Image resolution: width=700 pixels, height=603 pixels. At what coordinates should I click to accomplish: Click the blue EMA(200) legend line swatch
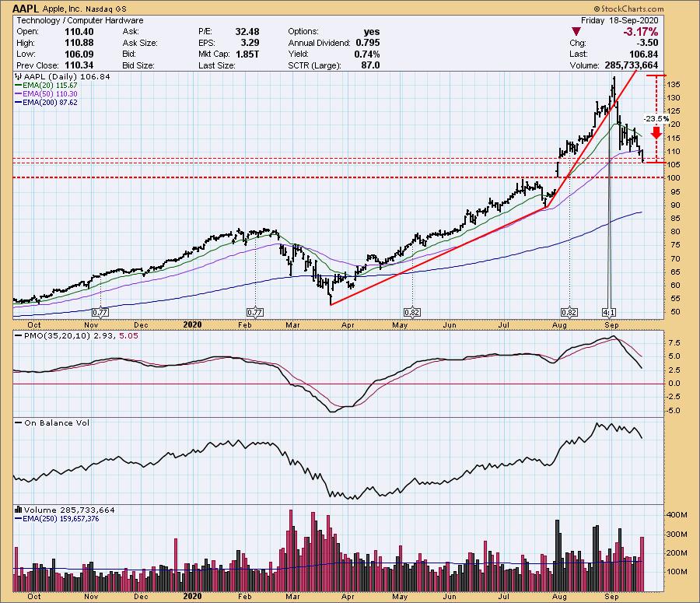19,102
